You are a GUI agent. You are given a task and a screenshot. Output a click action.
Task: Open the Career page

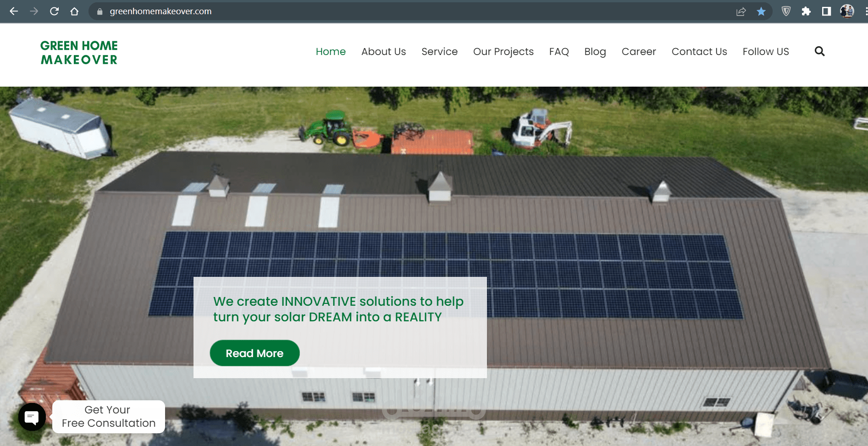tap(639, 52)
